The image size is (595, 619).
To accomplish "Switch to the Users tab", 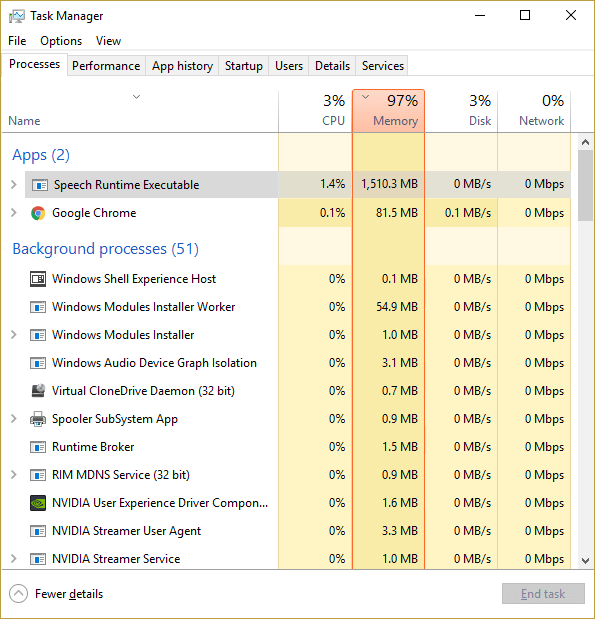I will 289,66.
